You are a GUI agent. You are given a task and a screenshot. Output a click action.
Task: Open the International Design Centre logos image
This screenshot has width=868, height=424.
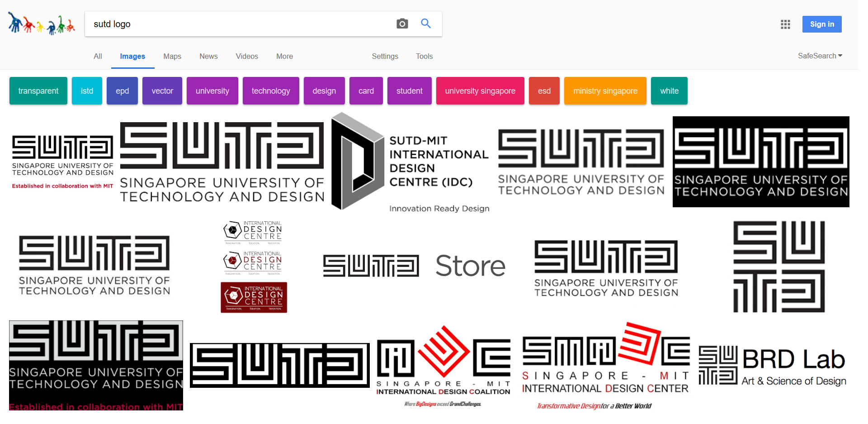tap(254, 267)
